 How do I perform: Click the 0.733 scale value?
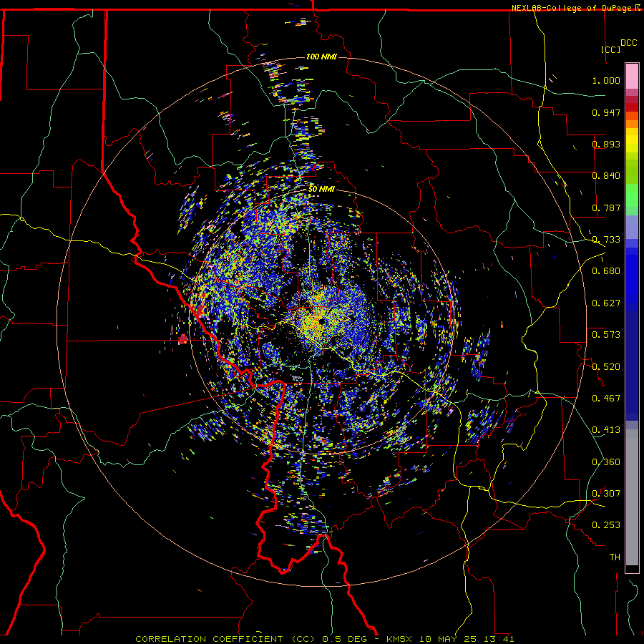606,240
